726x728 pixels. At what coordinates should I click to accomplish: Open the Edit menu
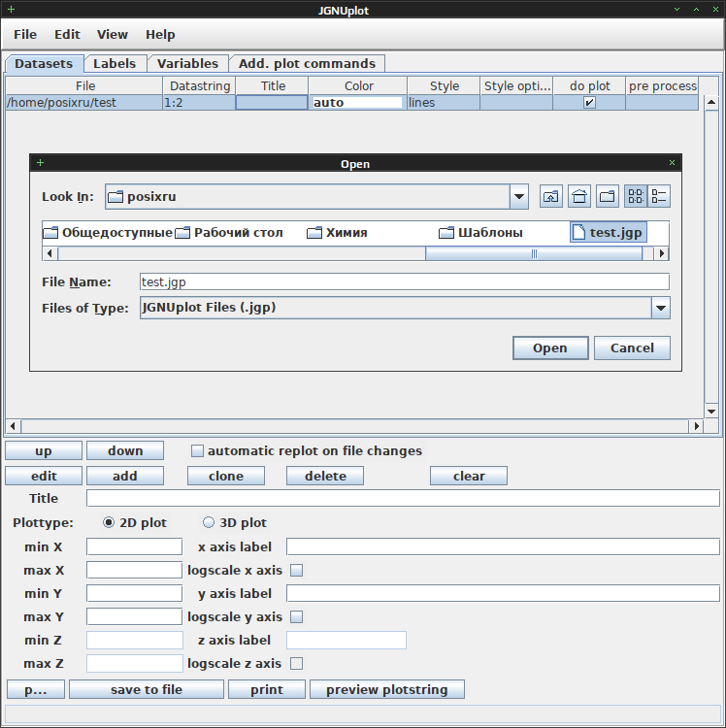click(x=67, y=34)
